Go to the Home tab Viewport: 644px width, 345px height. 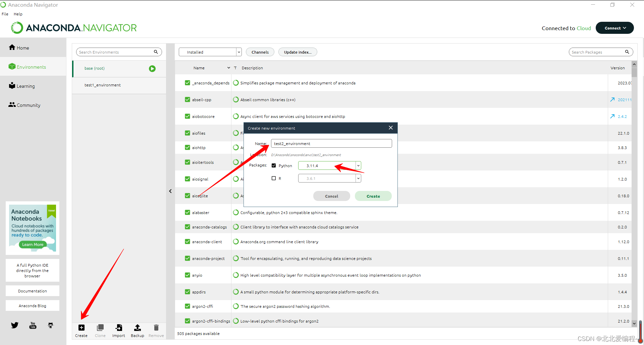33,48
